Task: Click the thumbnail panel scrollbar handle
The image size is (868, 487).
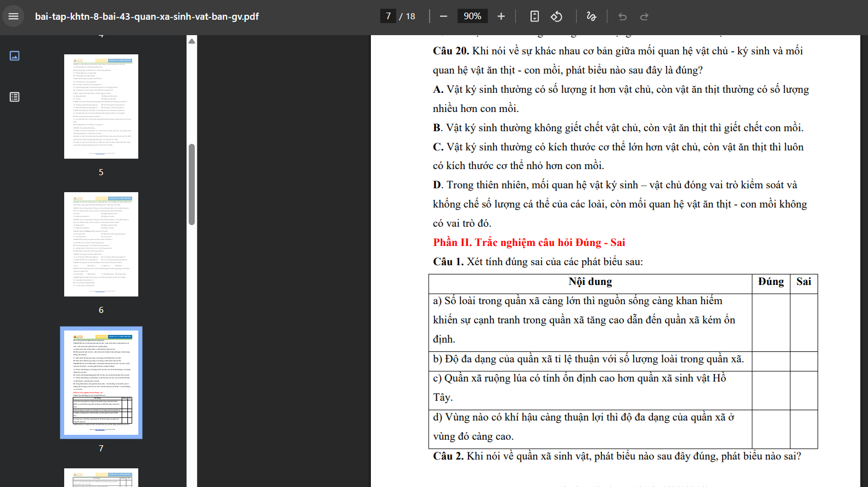Action: click(191, 184)
